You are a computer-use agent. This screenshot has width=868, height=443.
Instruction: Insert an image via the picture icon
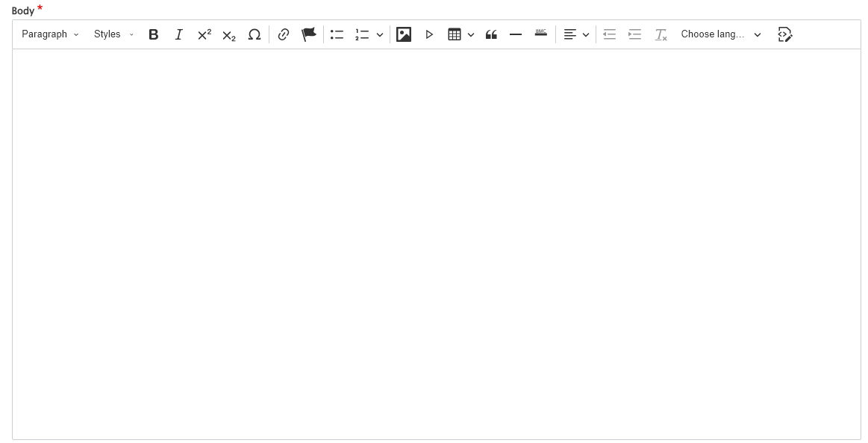[404, 34]
